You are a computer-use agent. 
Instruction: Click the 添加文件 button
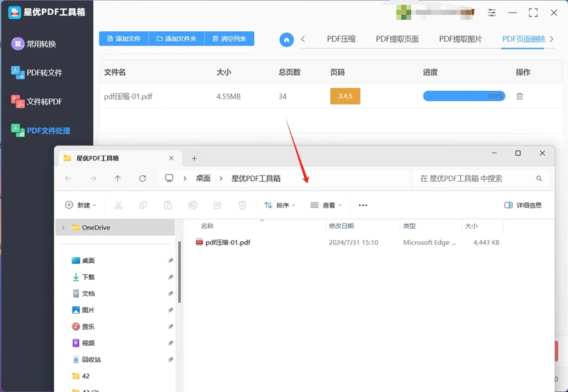124,38
